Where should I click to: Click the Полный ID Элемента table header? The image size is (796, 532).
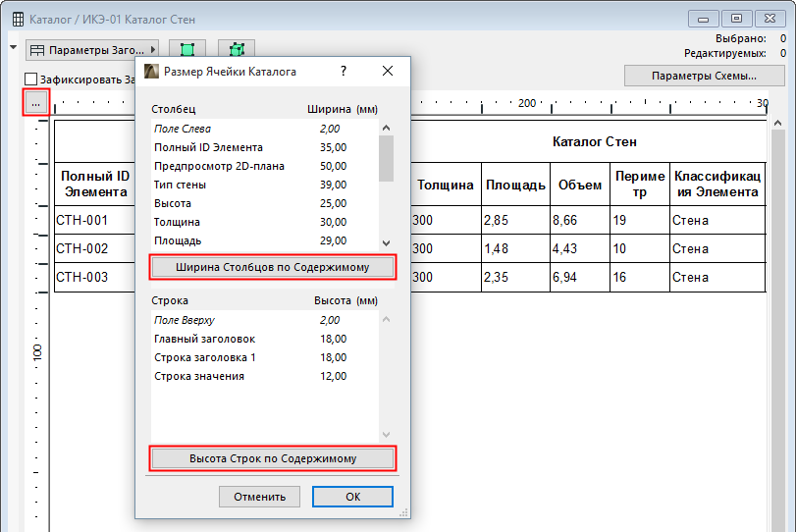point(95,185)
